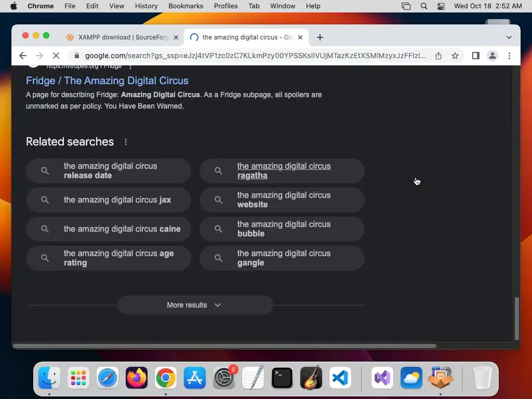The height and width of the screenshot is (399, 532).
Task: Open the tab search dropdown arrow
Action: [x=509, y=37]
